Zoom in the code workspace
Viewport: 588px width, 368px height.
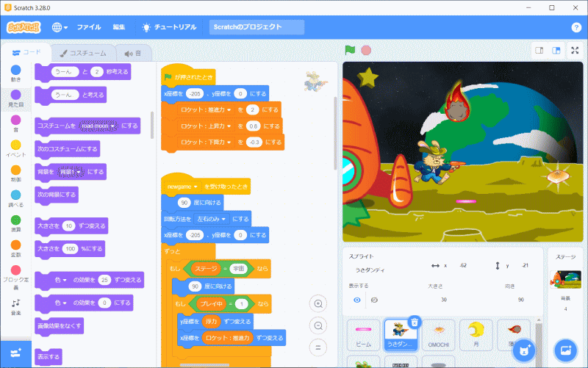(318, 303)
